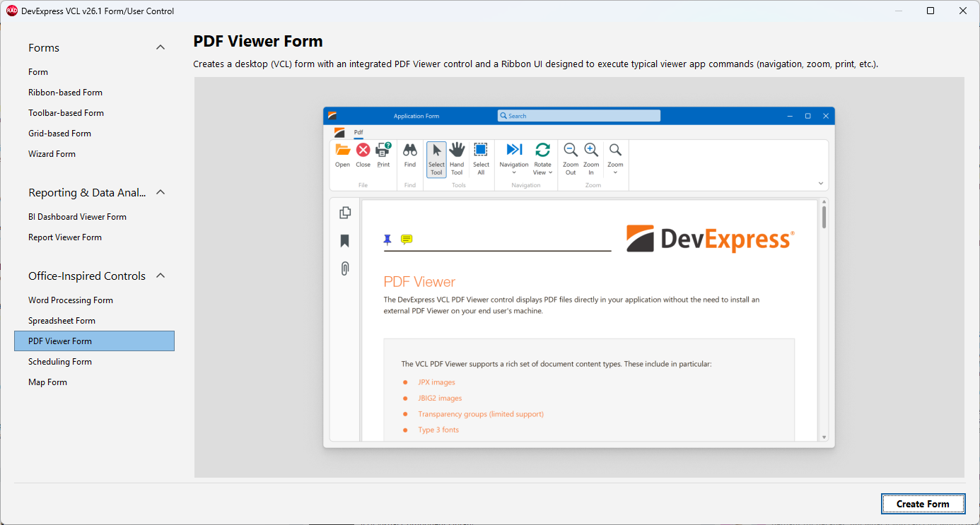The width and height of the screenshot is (980, 525).
Task: Click the Search box in preview title bar
Action: point(578,116)
